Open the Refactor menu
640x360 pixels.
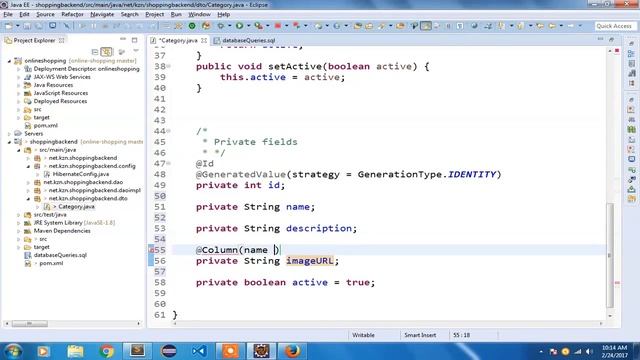72,14
